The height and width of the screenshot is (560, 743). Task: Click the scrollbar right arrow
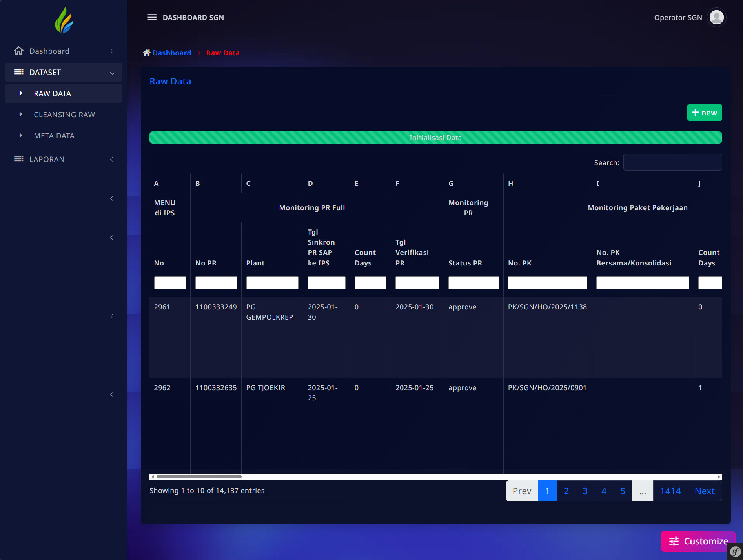pyautogui.click(x=719, y=477)
